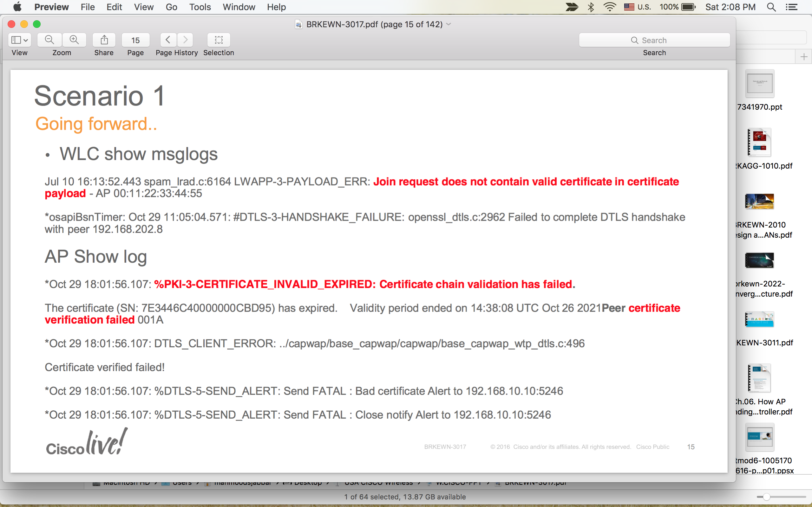Open the Go menu
This screenshot has height=507, width=812.
[171, 7]
